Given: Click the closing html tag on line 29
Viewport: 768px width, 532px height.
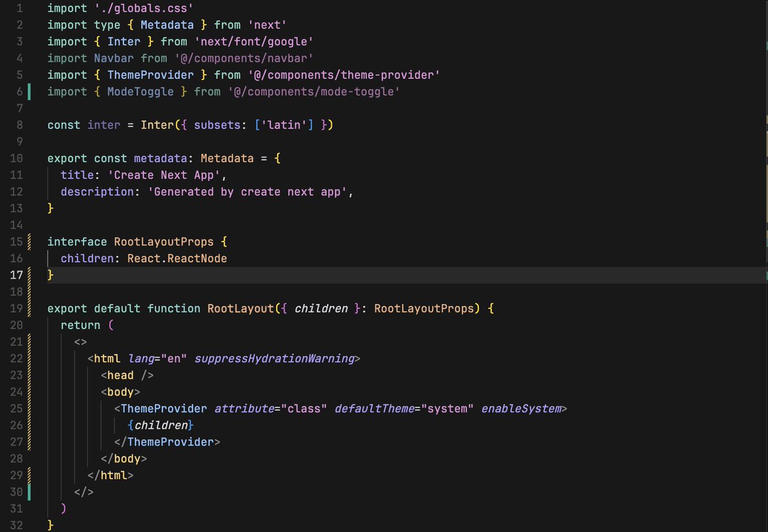Looking at the screenshot, I should tap(110, 474).
